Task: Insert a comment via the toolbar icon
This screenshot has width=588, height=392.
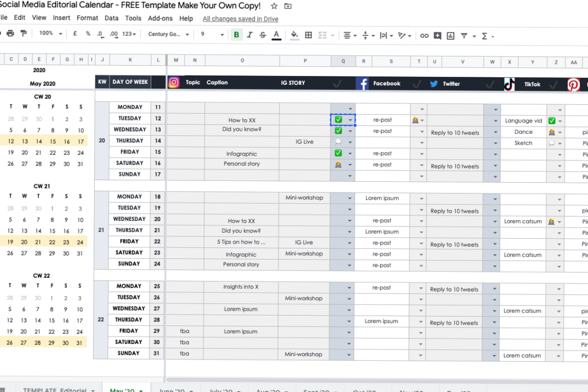Action: (438, 35)
